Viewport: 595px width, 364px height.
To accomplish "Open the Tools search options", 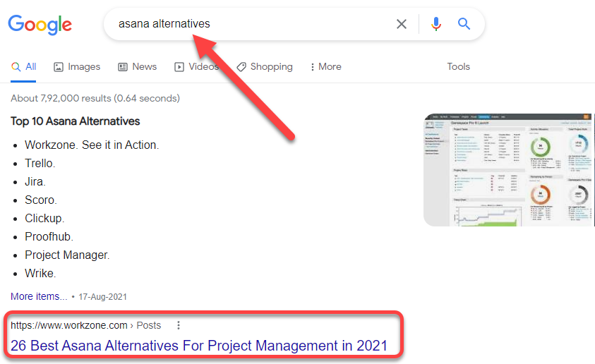I will tap(458, 67).
